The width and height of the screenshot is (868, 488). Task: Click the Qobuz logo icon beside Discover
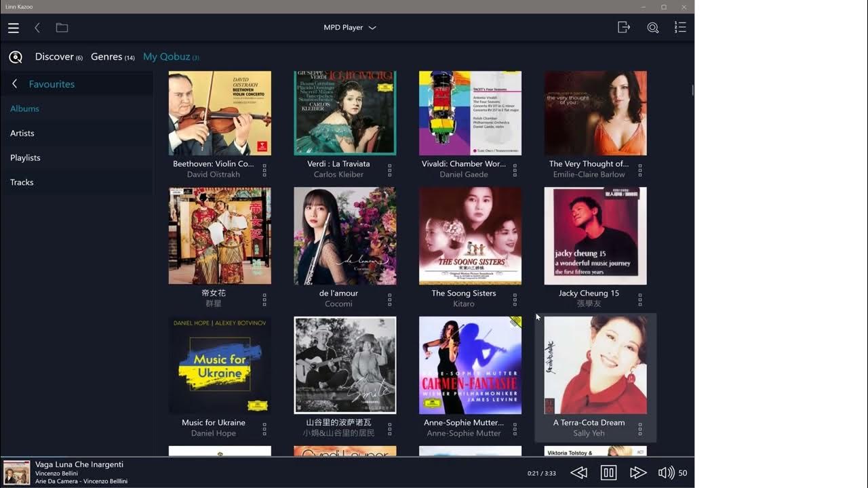point(16,58)
